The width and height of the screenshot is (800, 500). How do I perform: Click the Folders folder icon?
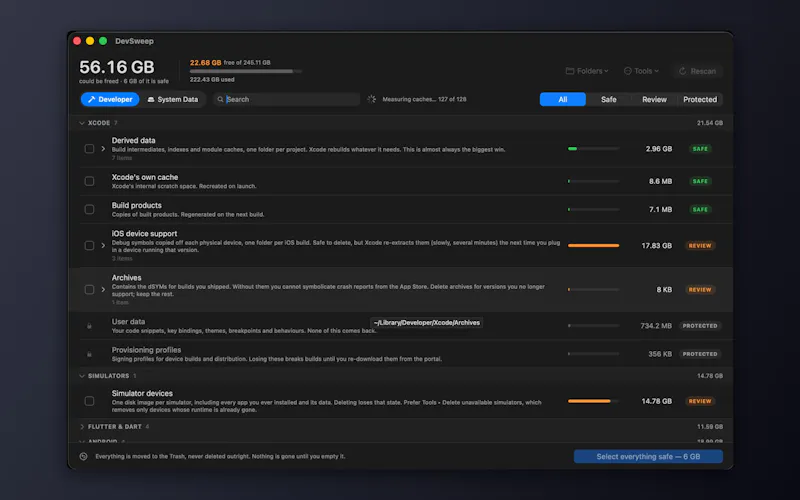click(x=570, y=71)
